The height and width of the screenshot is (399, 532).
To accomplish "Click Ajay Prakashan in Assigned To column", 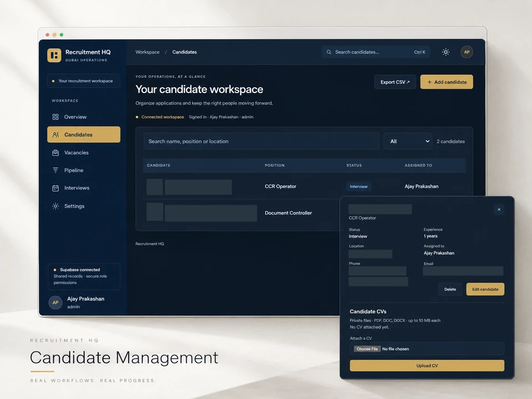I will [421, 186].
